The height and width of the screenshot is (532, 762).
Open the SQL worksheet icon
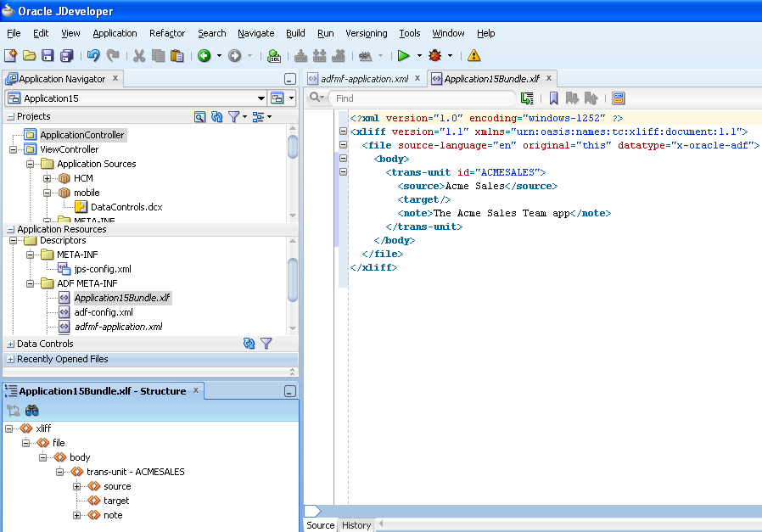pyautogui.click(x=274, y=56)
